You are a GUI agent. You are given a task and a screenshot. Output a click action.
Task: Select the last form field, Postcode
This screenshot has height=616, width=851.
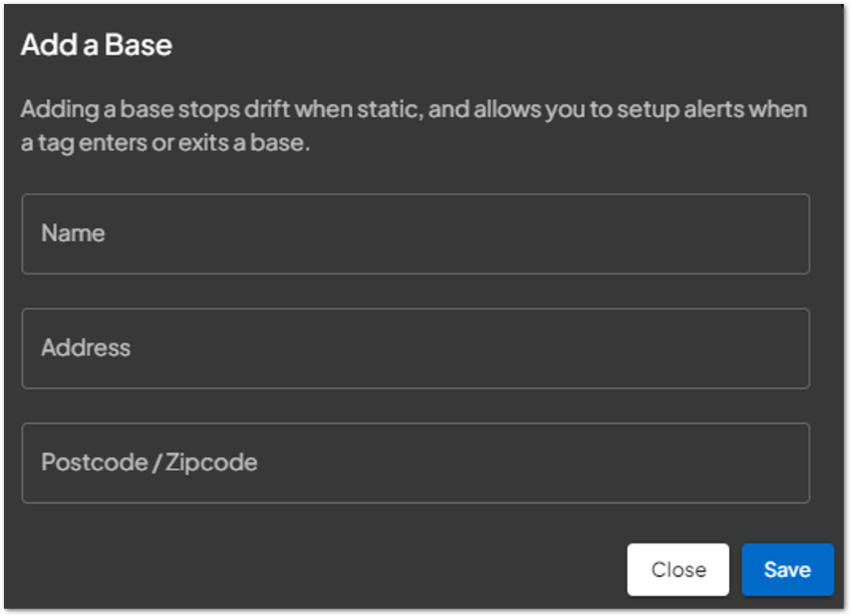point(416,463)
